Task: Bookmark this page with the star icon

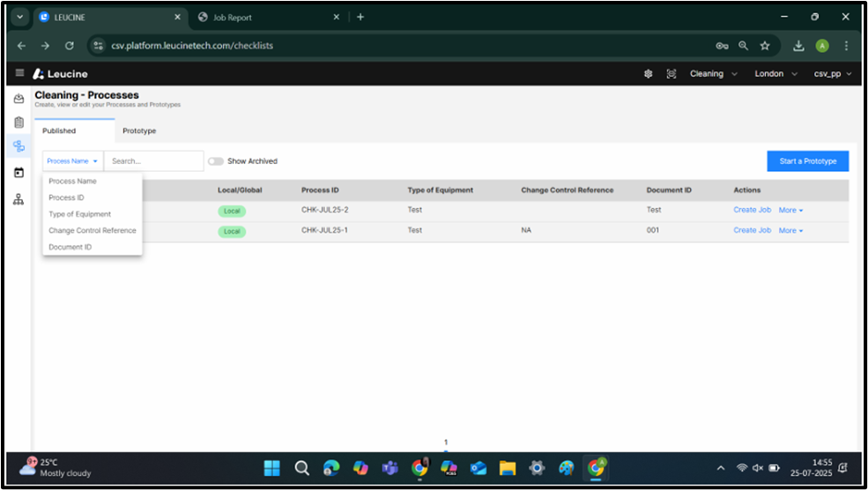Action: tap(765, 46)
